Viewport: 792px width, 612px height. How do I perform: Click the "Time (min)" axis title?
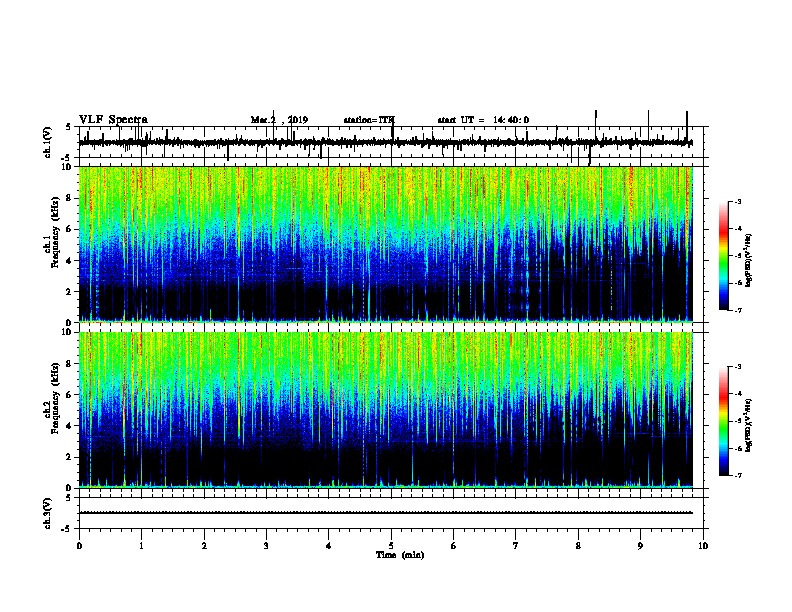coord(400,555)
